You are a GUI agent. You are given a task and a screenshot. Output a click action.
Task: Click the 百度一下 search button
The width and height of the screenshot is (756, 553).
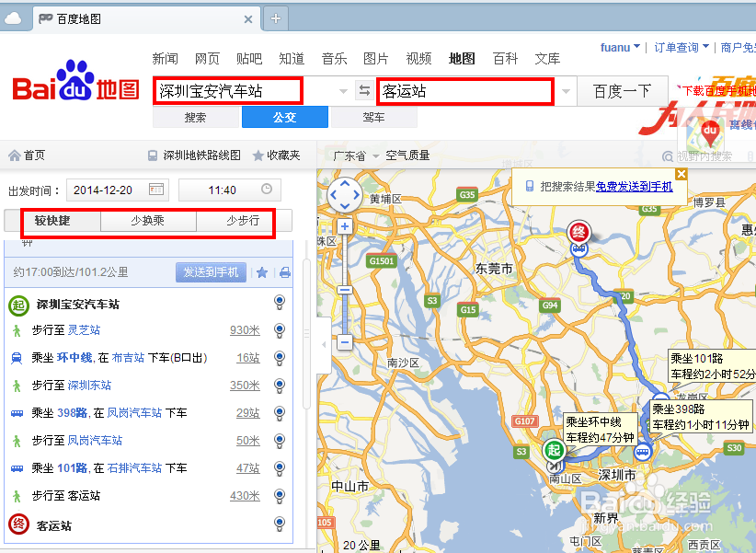click(x=623, y=91)
